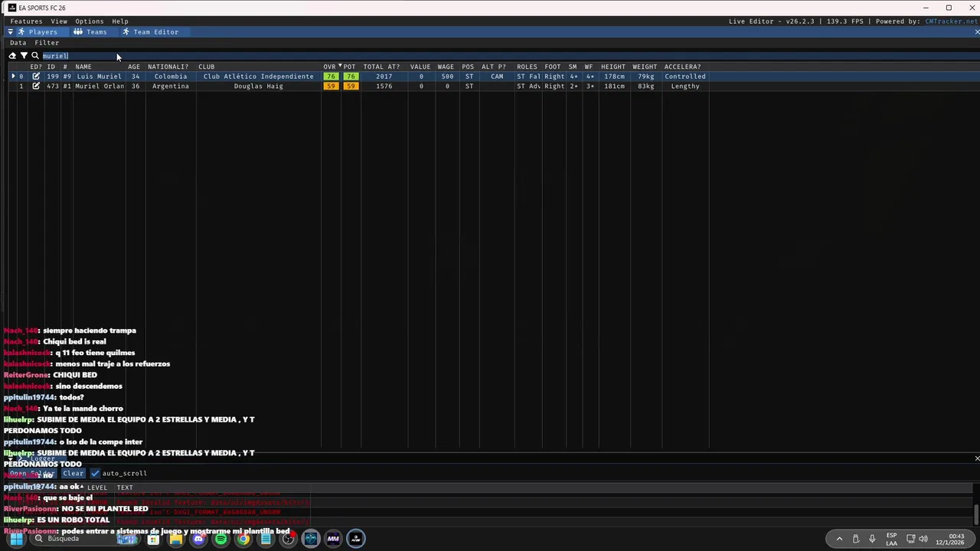The image size is (980, 551).
Task: Click the eraser icon left of search
Action: [x=12, y=56]
